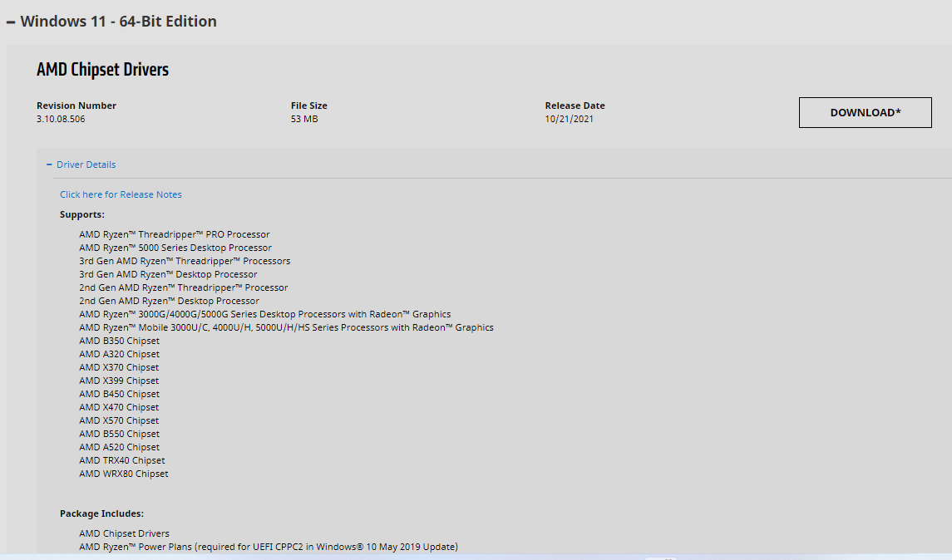Click the Revision Number label
The image size is (952, 560).
click(x=76, y=106)
